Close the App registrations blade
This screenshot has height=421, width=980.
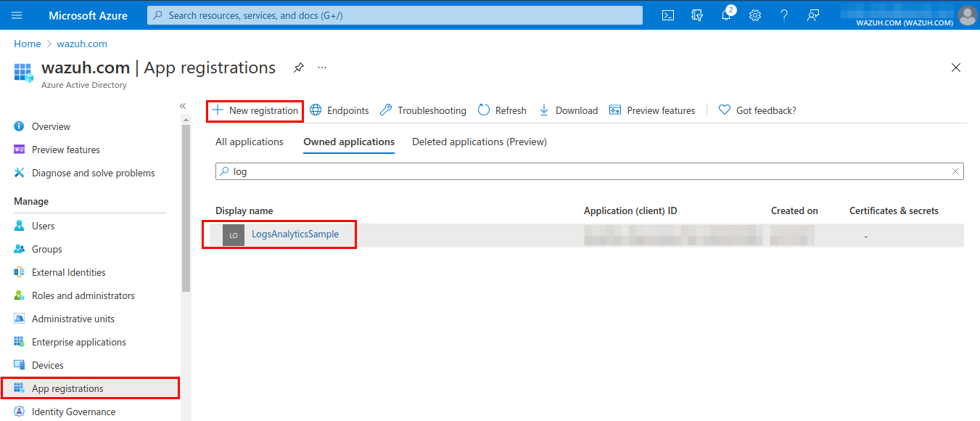coord(956,68)
